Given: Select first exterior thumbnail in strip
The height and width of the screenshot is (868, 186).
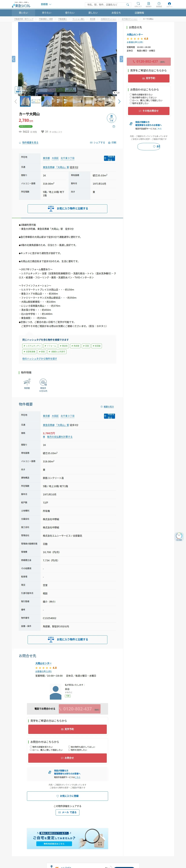Looking at the screenshot, I should (25, 101).
